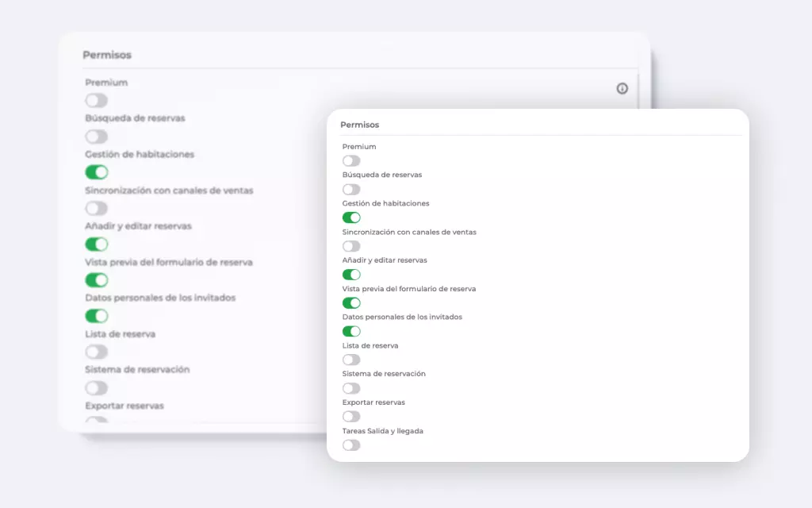Disable Gestión de habitaciones in the front panel
This screenshot has width=812, height=508.
(351, 217)
